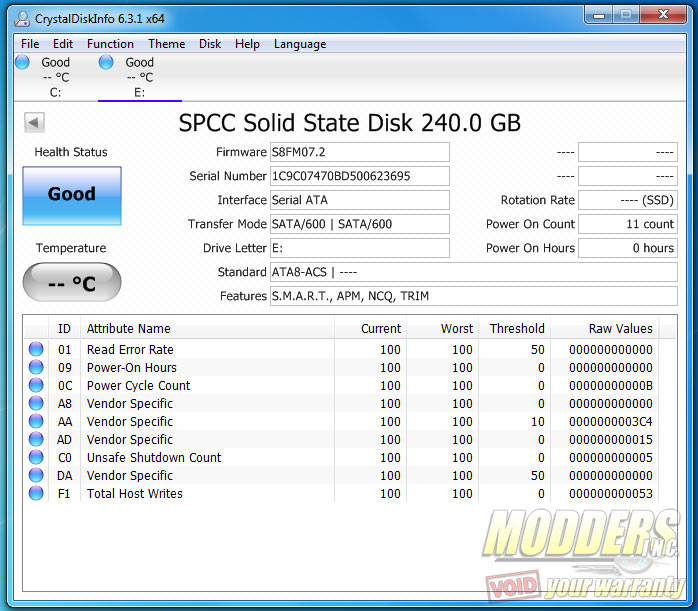The height and width of the screenshot is (611, 698).
Task: Click the status orb in the AD row
Action: click(x=36, y=440)
